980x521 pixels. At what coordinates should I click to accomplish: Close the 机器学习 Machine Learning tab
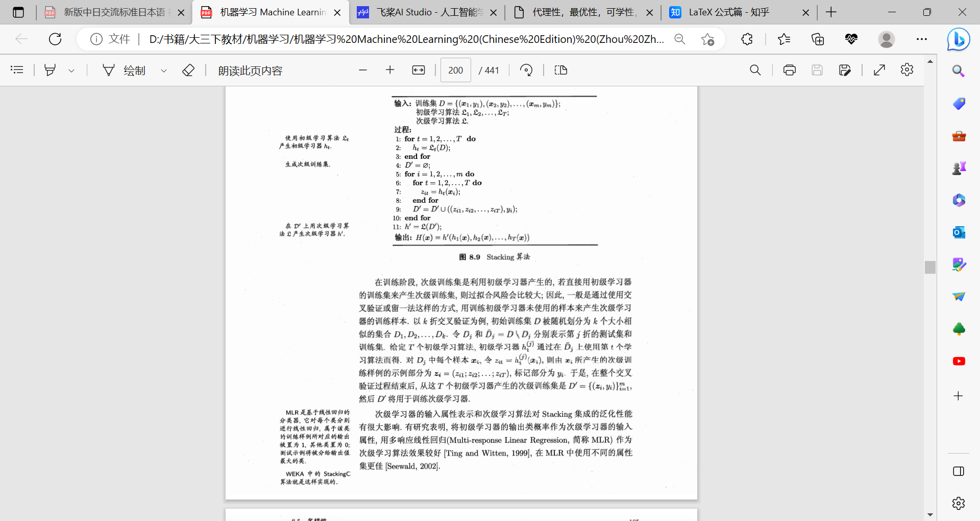[x=337, y=13]
